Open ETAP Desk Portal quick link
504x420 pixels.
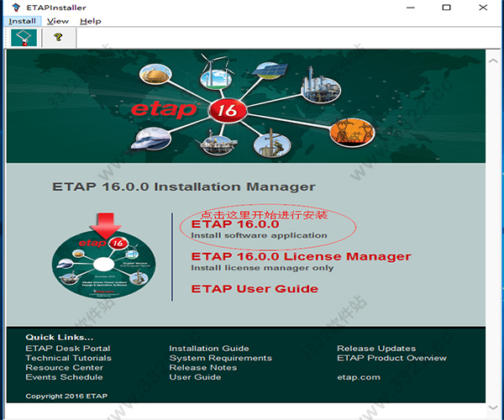click(x=68, y=349)
